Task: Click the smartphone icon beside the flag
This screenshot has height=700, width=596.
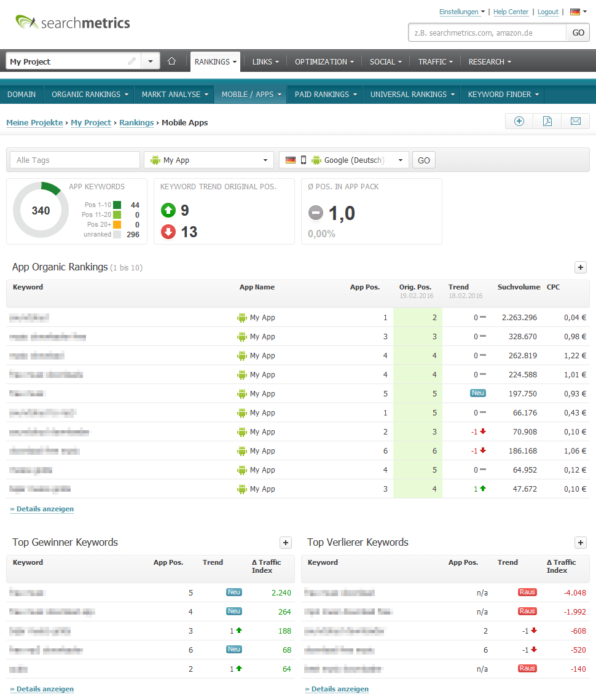Action: [303, 159]
